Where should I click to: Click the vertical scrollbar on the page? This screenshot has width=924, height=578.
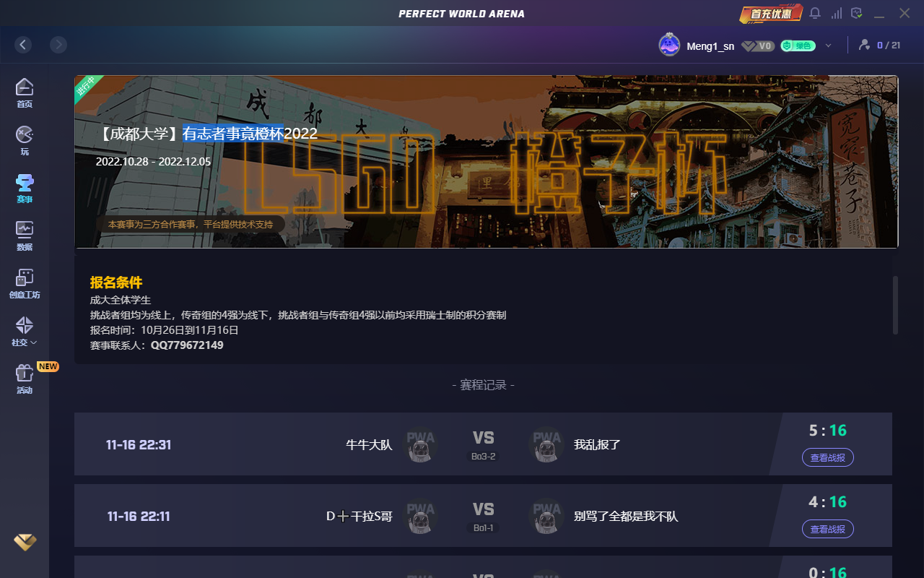click(895, 304)
